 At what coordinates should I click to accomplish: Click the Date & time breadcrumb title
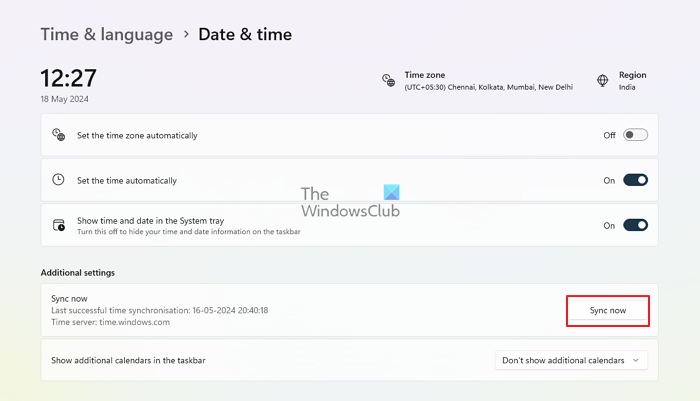pos(245,35)
